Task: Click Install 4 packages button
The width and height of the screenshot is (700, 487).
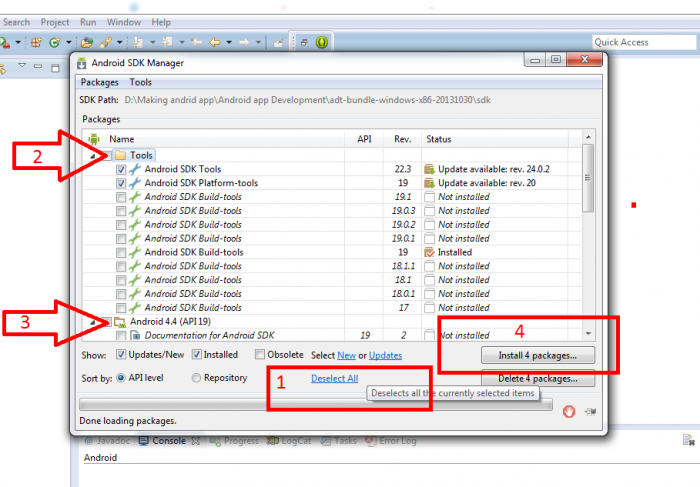Action: (538, 355)
